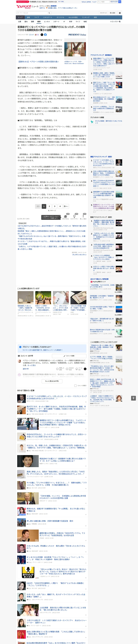Screen dimensions: 138x644
Task: Open article page 4
Action: [x=60, y=206]
